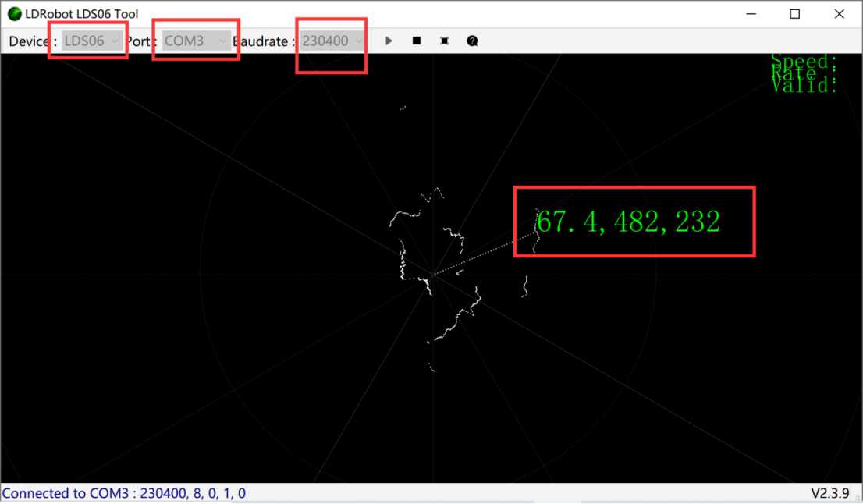Close the LDRobot LDS06 Tool window
Screen dimensions: 863x504
pos(839,14)
